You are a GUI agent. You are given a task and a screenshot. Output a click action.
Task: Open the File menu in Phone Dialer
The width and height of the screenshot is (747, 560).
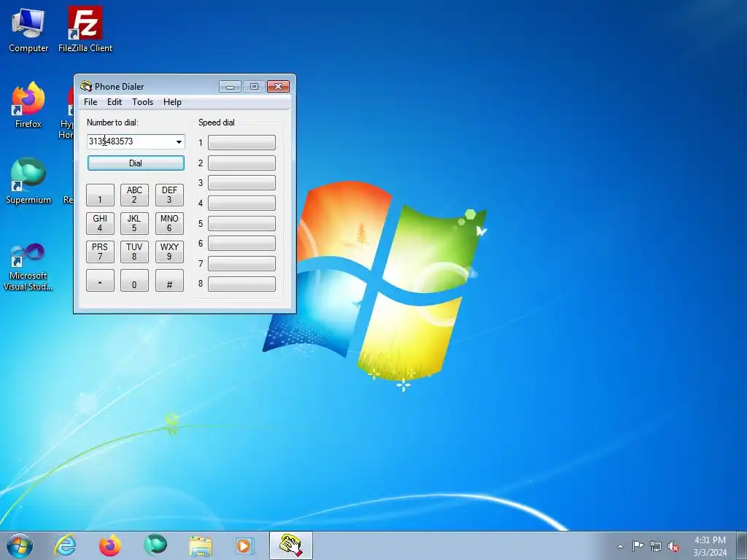coord(90,102)
